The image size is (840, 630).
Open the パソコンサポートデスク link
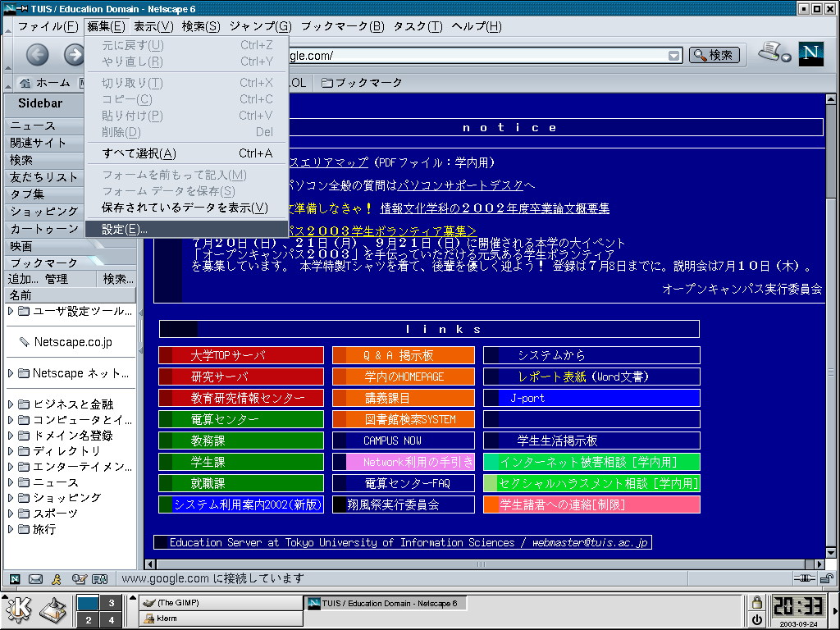coord(460,185)
